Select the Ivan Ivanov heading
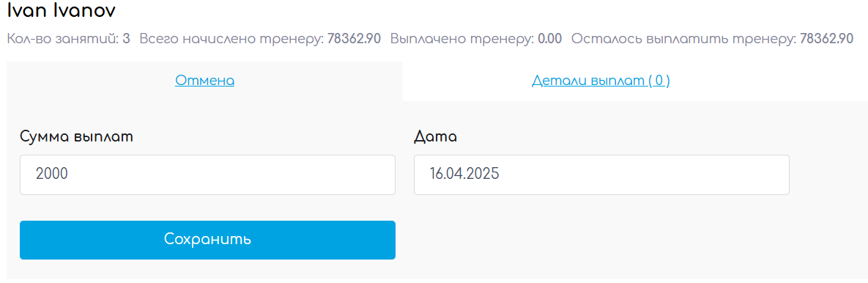Image resolution: width=868 pixels, height=283 pixels. click(62, 10)
